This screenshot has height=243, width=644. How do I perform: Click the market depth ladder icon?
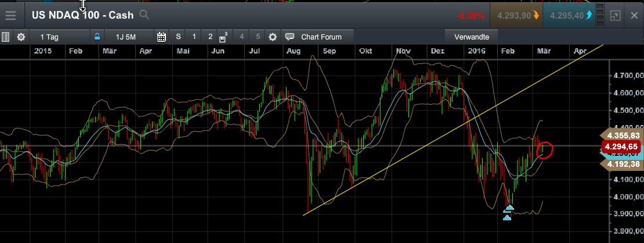tap(600, 16)
